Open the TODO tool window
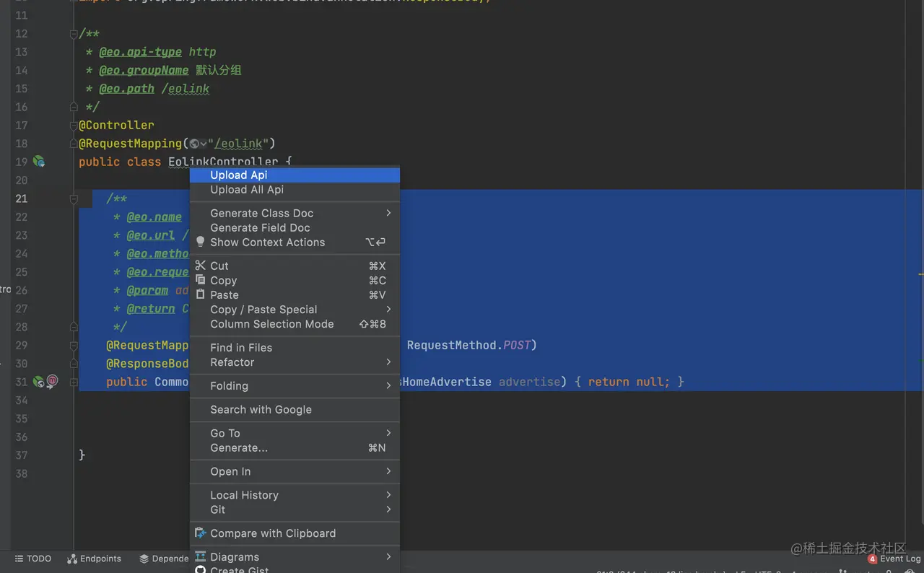Viewport: 924px width, 573px height. pyautogui.click(x=33, y=559)
